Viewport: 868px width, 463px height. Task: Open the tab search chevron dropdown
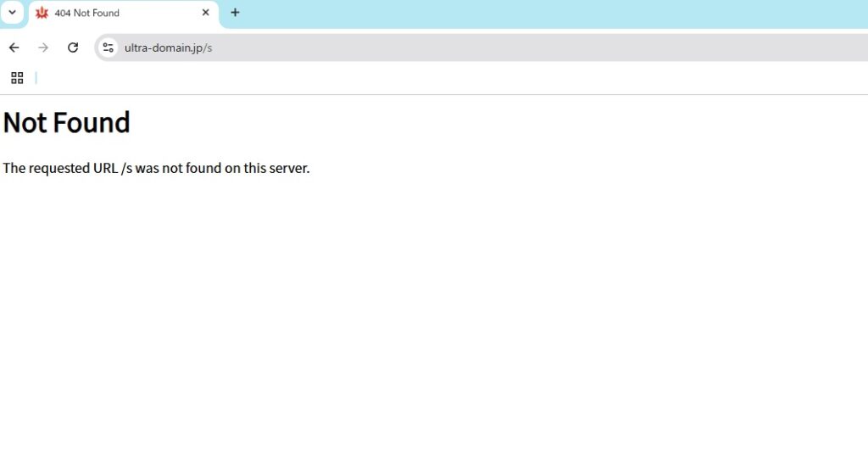pos(12,13)
